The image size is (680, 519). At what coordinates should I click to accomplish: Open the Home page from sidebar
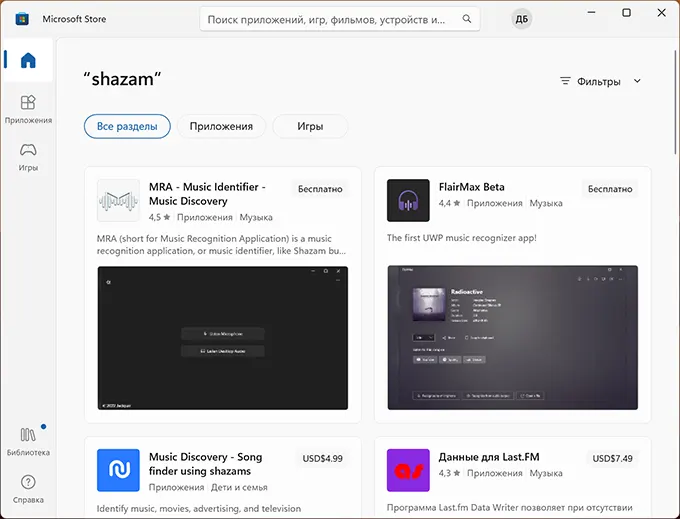(28, 60)
